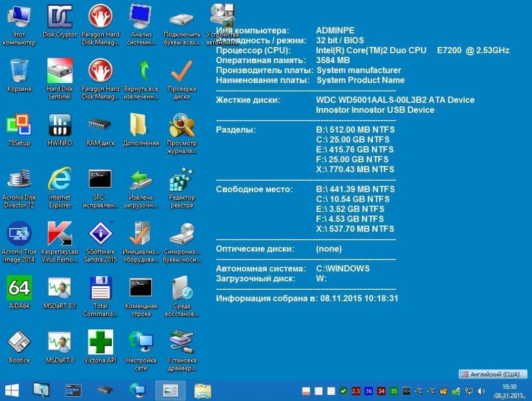This screenshot has width=532, height=401.
Task: Open the Устройства автоном... icon
Action: tap(222, 25)
